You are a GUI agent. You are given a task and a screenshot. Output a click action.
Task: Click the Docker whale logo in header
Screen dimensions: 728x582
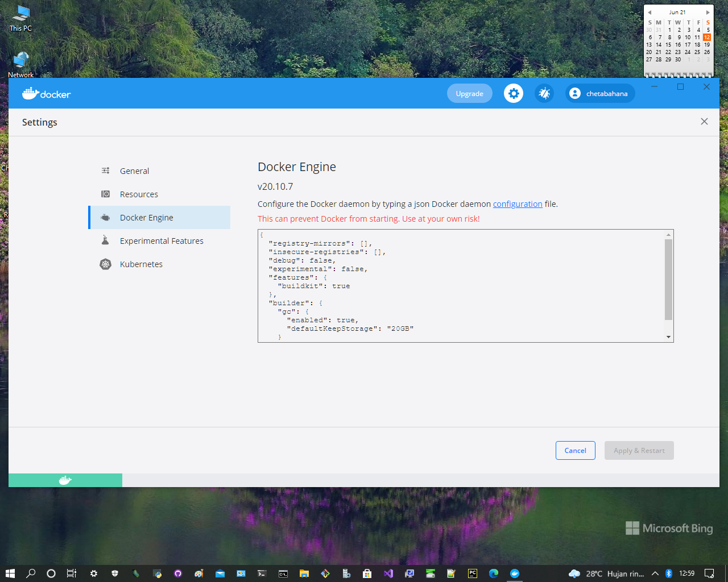point(47,94)
